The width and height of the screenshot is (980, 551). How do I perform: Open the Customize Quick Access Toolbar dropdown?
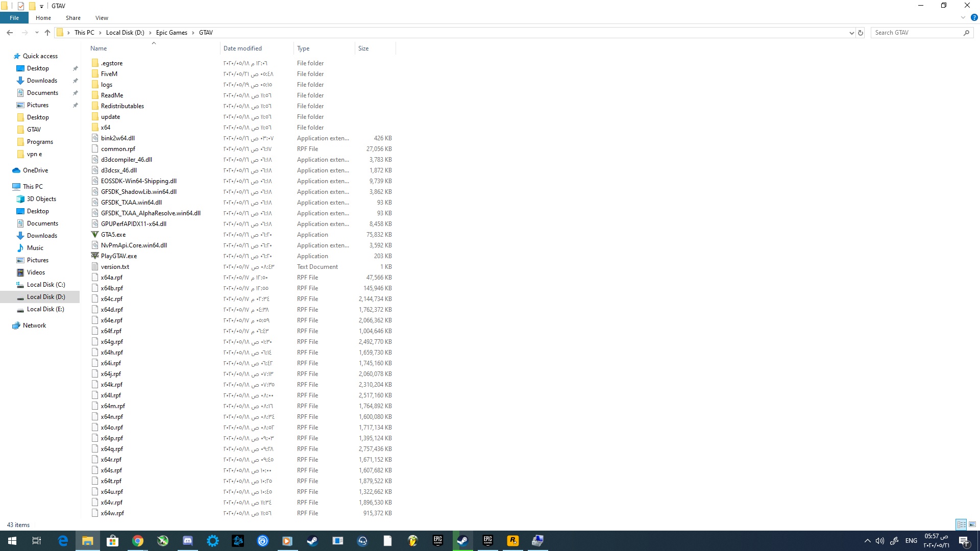coord(42,6)
